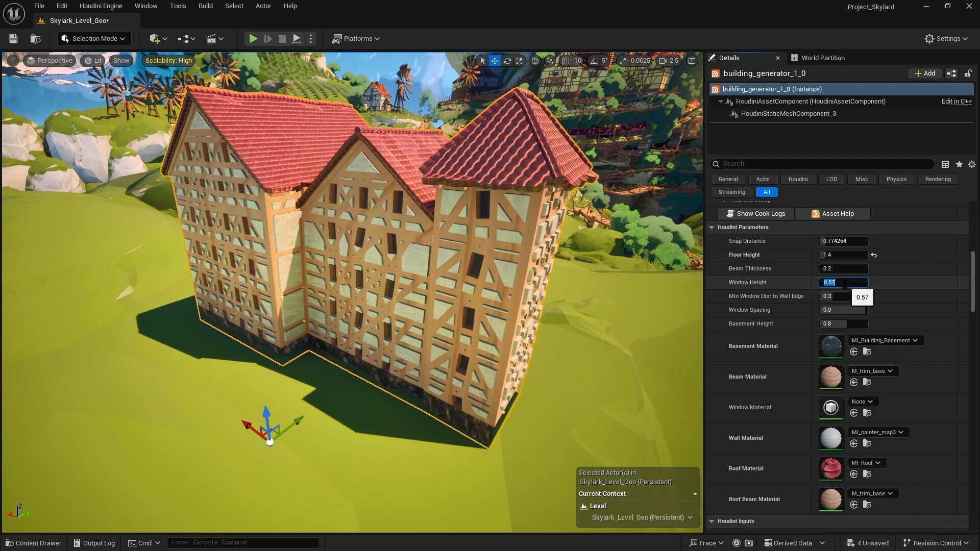Browse to Roof Material in Content Browser
980x551 pixels.
pyautogui.click(x=866, y=474)
